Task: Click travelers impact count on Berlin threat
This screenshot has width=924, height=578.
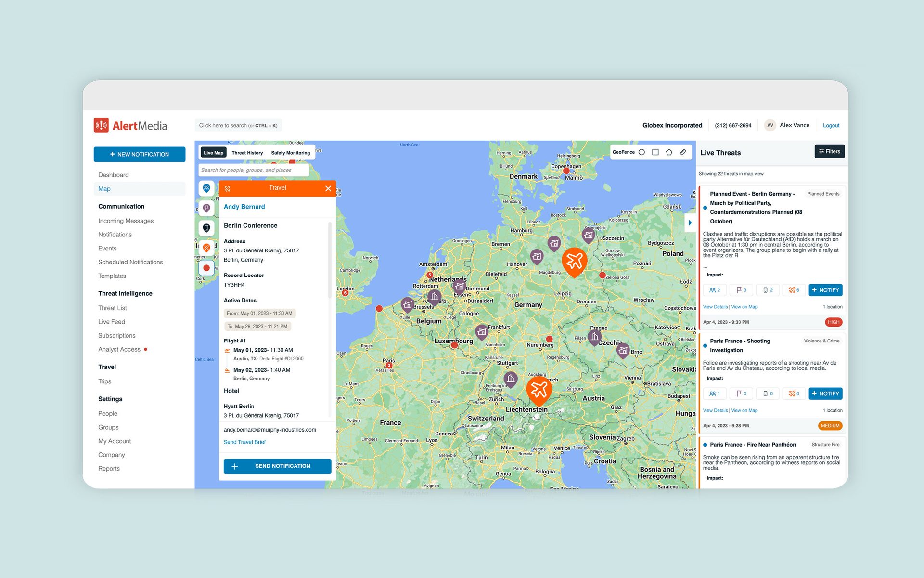Action: pos(794,290)
